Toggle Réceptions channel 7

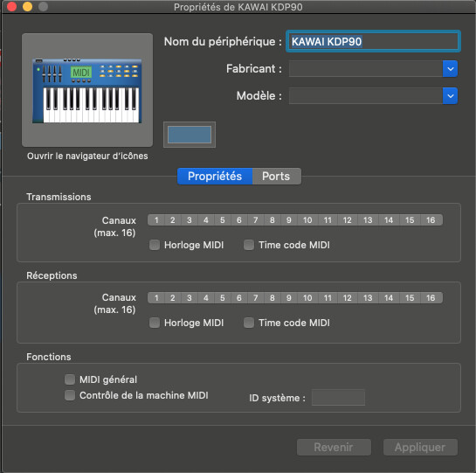click(x=256, y=298)
